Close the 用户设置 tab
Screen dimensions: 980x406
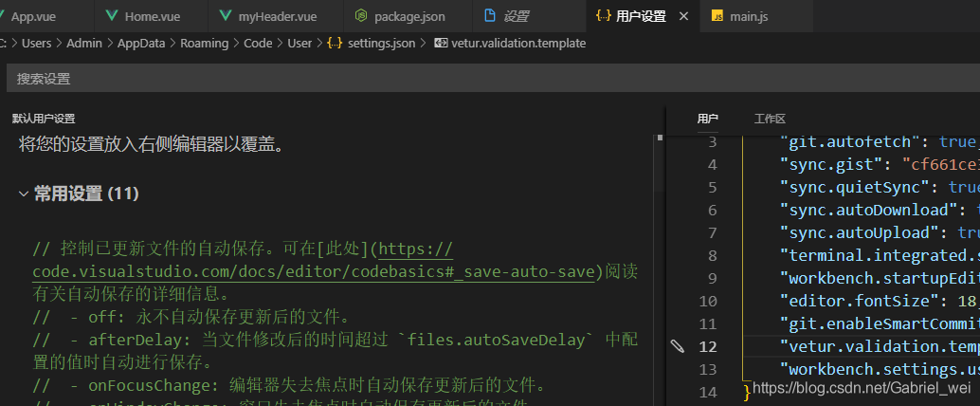click(683, 16)
